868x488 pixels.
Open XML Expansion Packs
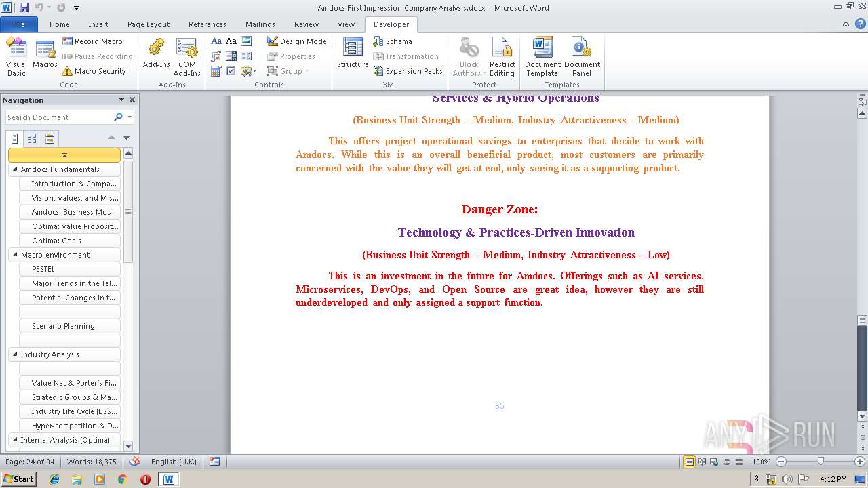coord(408,71)
